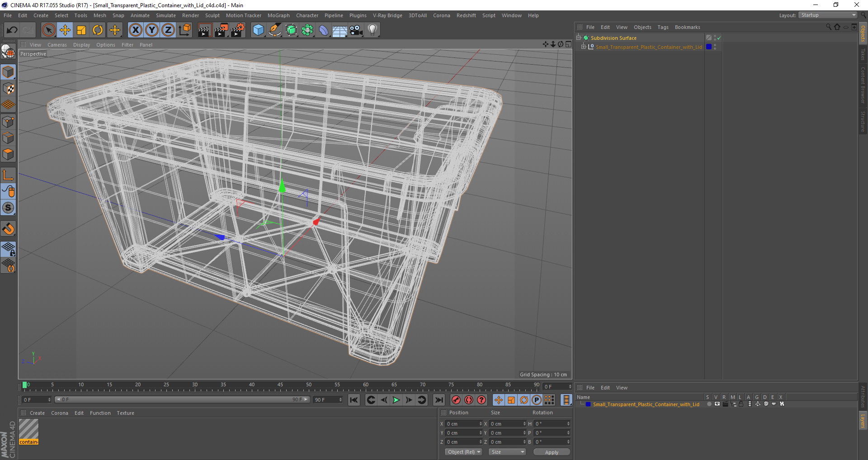Toggle Position keyframe recording icon
868x460 pixels.
[498, 400]
